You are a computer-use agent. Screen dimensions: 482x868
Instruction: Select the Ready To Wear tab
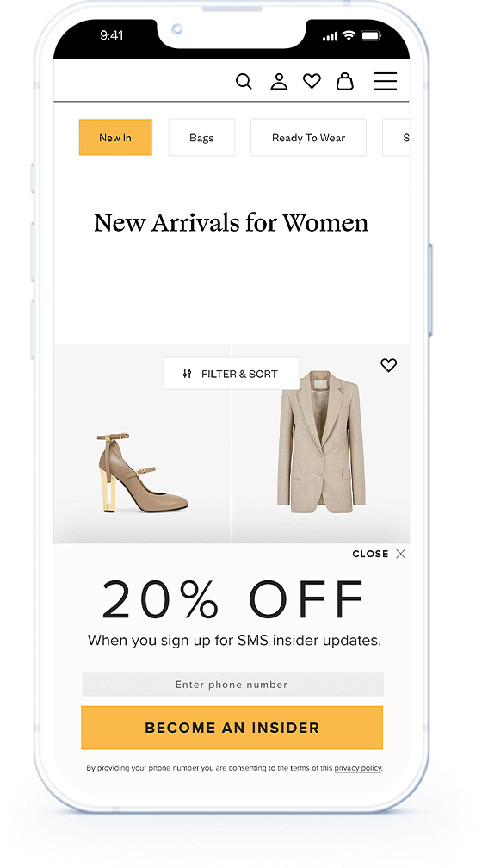(308, 137)
